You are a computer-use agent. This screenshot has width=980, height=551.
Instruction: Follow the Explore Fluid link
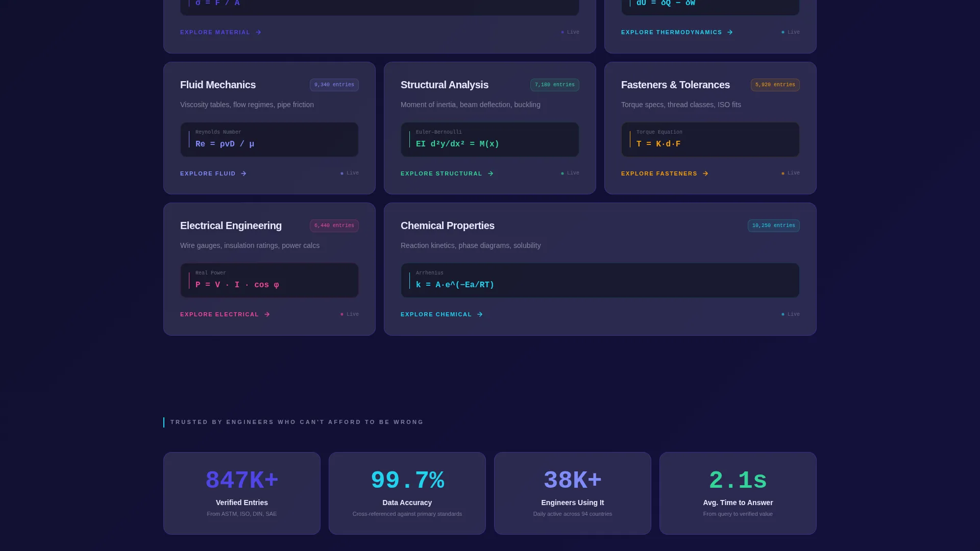point(213,173)
